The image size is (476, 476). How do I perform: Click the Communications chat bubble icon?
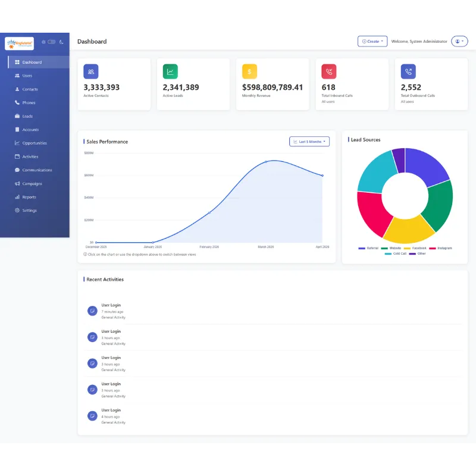17,170
